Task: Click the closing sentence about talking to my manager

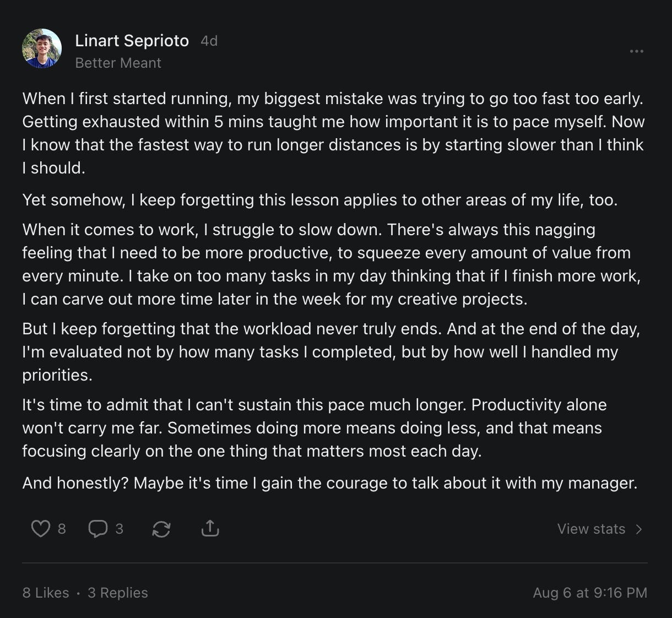Action: tap(329, 483)
